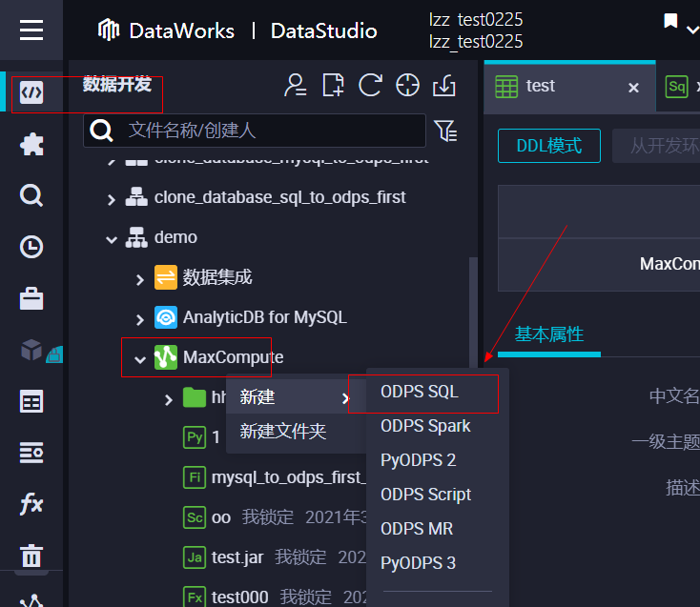Open the filter funnel icon beside search
700x607 pixels.
(445, 131)
